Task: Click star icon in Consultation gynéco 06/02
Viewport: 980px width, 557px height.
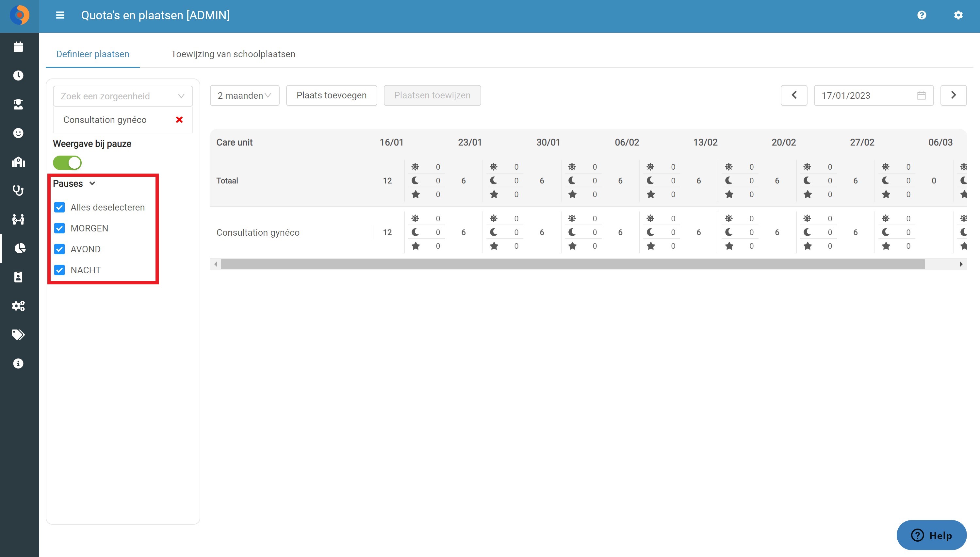Action: click(651, 246)
